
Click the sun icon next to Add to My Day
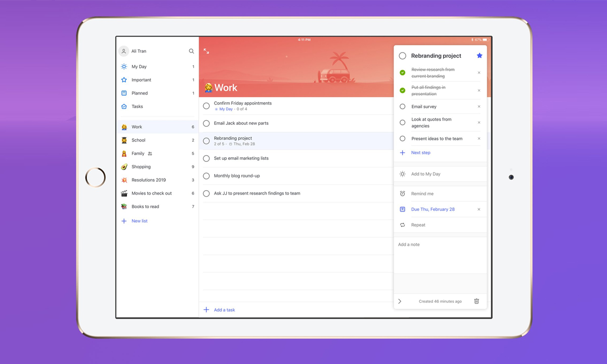403,174
